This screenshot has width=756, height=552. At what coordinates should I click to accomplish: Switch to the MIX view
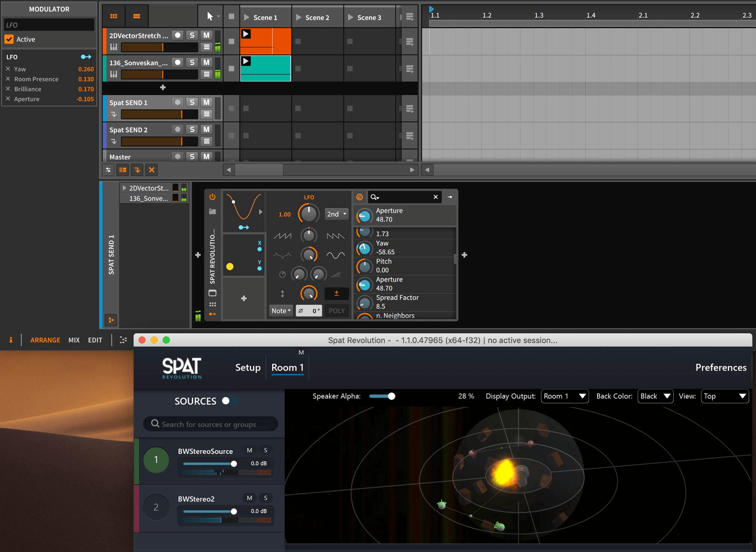click(74, 340)
